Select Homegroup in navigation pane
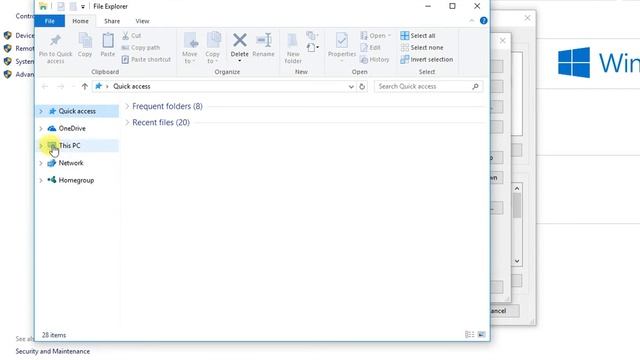640x360 pixels. coord(76,180)
